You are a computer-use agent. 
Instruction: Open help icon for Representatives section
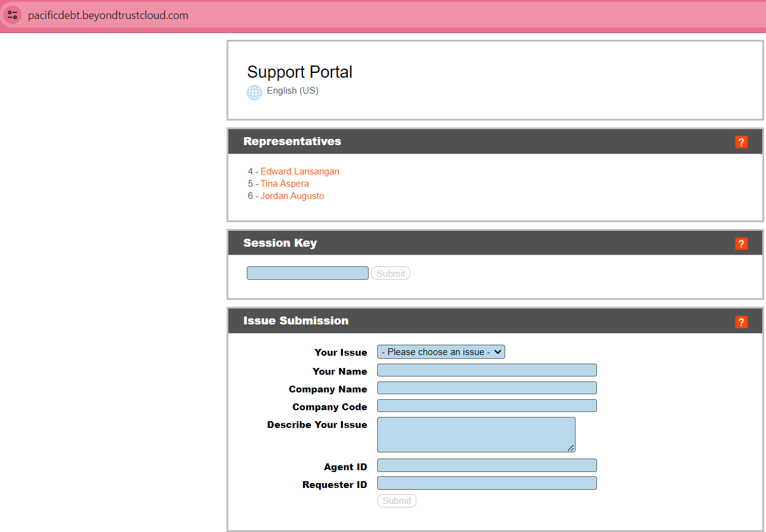point(741,142)
